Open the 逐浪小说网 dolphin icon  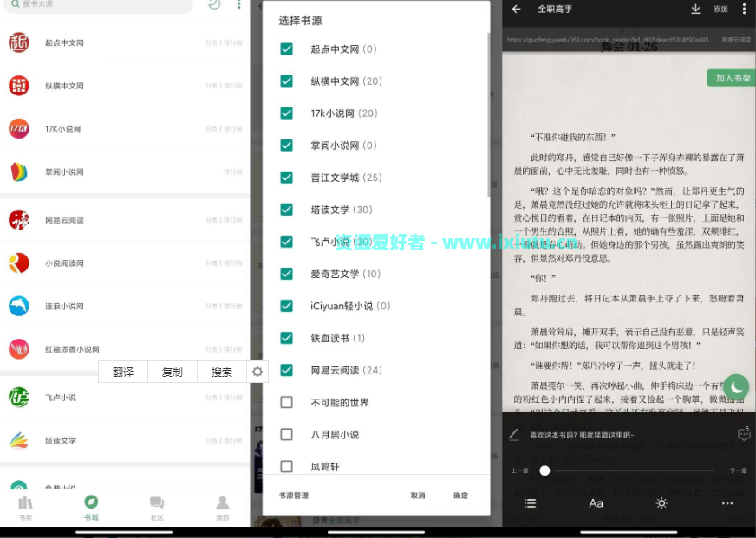point(19,306)
